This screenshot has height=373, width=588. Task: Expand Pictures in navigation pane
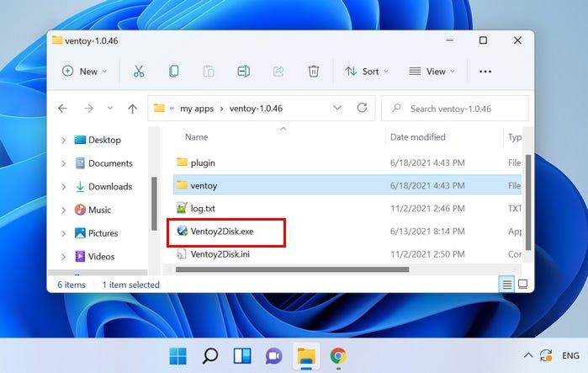pyautogui.click(x=63, y=233)
